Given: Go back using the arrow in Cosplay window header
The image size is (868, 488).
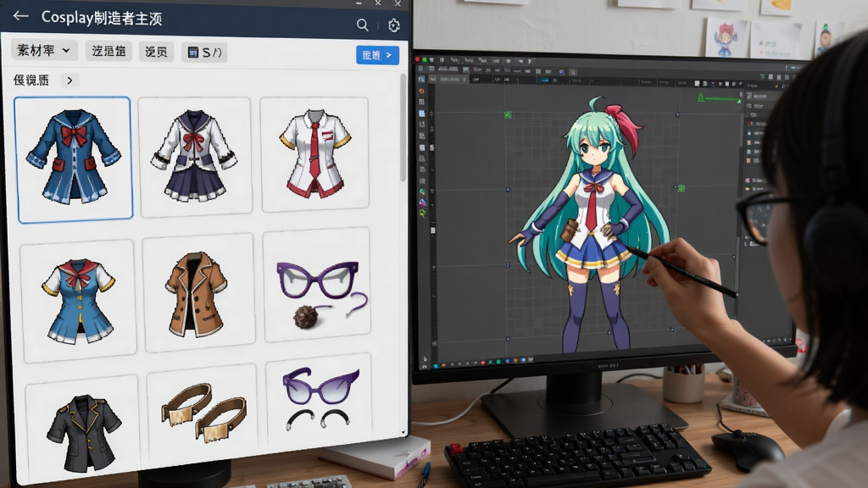Looking at the screenshot, I should 20,16.
